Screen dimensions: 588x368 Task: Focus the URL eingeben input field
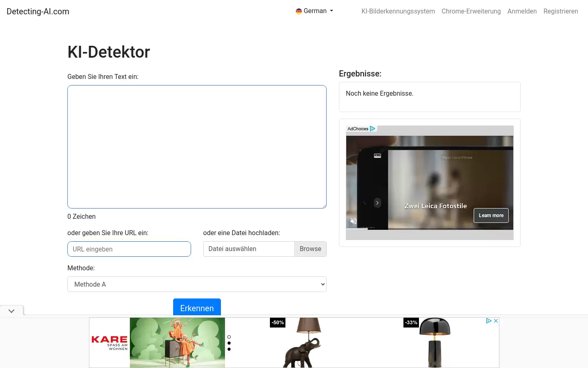pyautogui.click(x=129, y=249)
